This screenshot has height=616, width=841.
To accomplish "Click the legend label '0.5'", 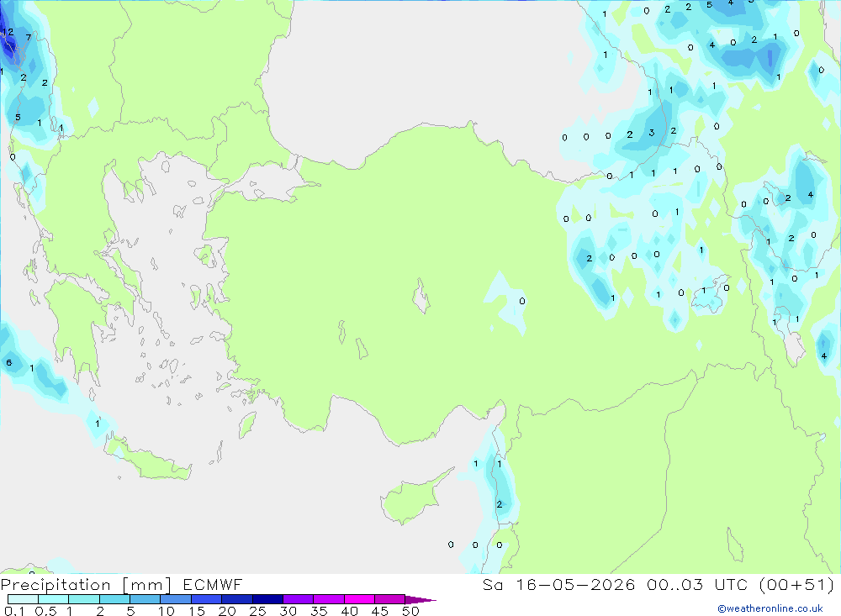I will (45, 611).
